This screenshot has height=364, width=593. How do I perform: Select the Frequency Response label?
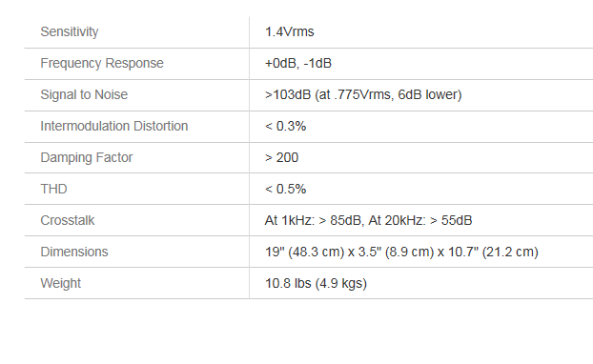[102, 63]
